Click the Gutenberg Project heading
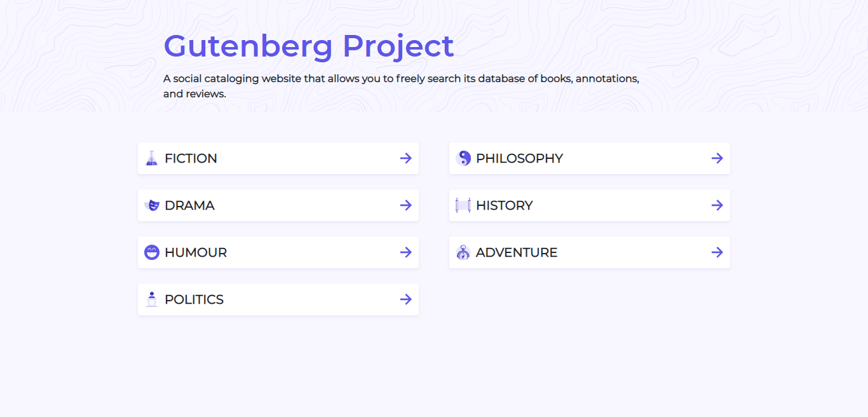Viewport: 868px width, 417px height. pyautogui.click(x=309, y=46)
